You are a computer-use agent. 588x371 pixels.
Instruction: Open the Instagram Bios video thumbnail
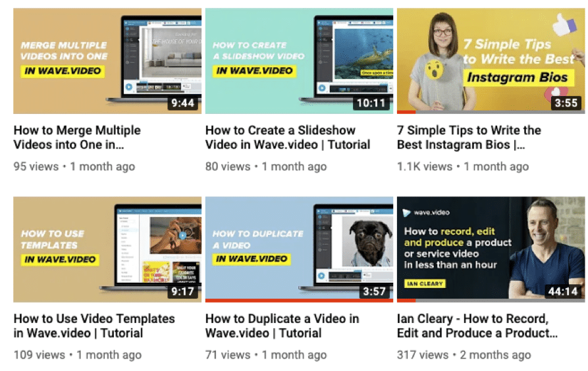491,61
